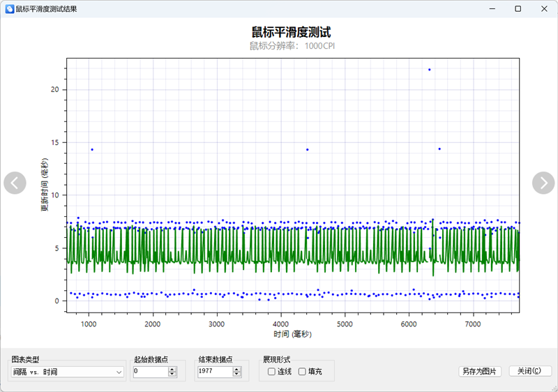The image size is (558, 392).
Task: Decrease 结束数据点 with down arrow
Action: [x=236, y=375]
